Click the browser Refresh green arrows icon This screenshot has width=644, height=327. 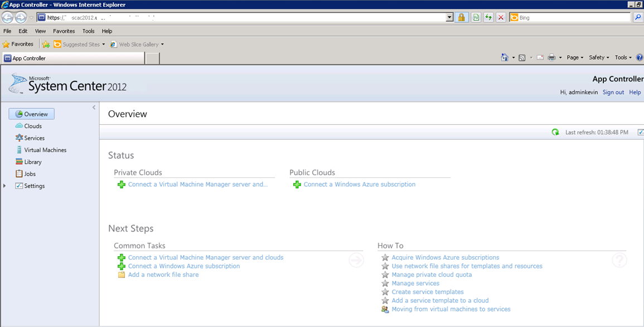488,17
